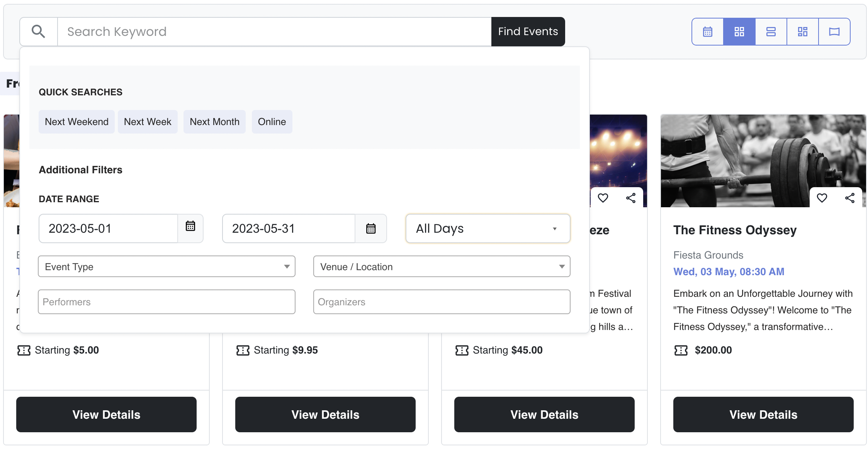The image size is (868, 450).
Task: Switch to calendar view layout
Action: pyautogui.click(x=708, y=32)
